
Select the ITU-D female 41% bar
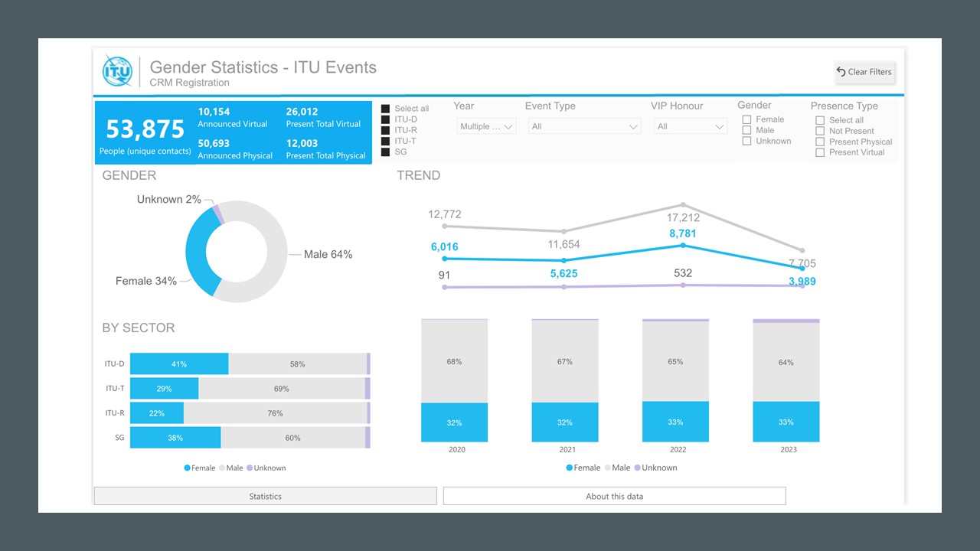click(x=179, y=364)
